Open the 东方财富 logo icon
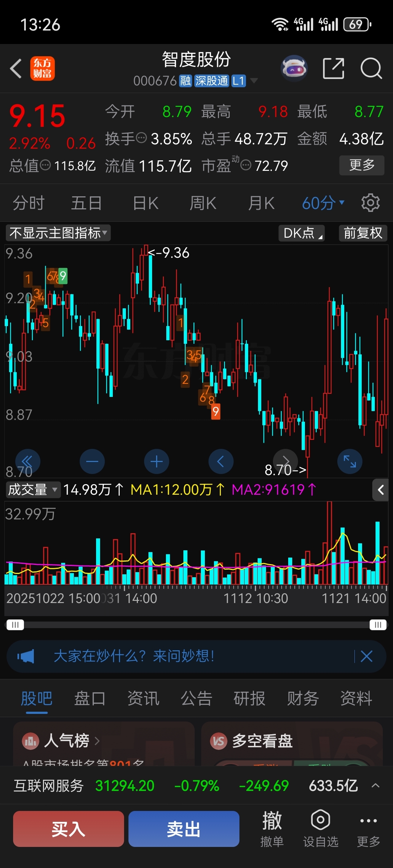393x868 pixels. [43, 68]
